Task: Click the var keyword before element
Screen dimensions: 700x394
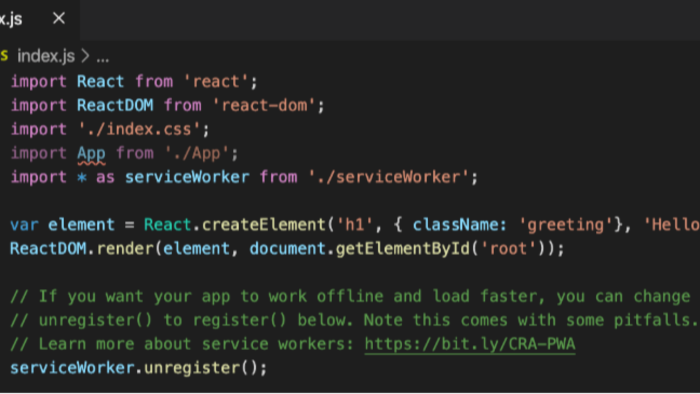Action: click(24, 224)
